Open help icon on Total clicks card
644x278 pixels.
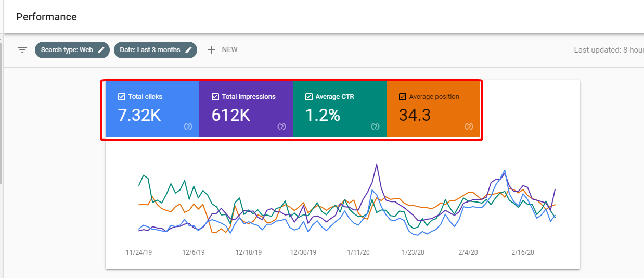pos(188,127)
